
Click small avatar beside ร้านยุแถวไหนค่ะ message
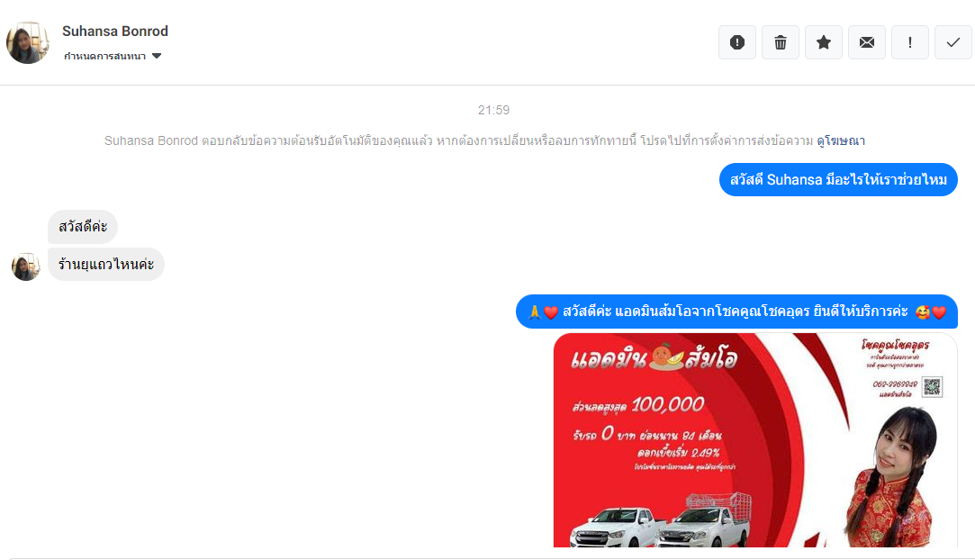25,266
